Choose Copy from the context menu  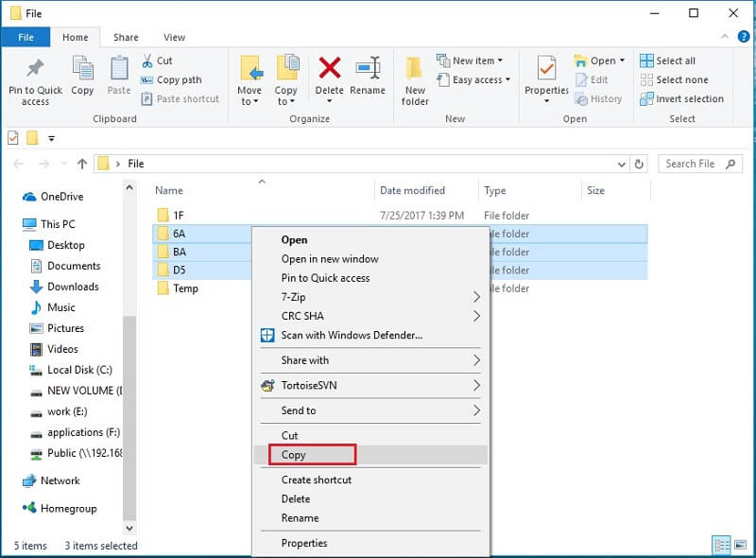tap(294, 455)
